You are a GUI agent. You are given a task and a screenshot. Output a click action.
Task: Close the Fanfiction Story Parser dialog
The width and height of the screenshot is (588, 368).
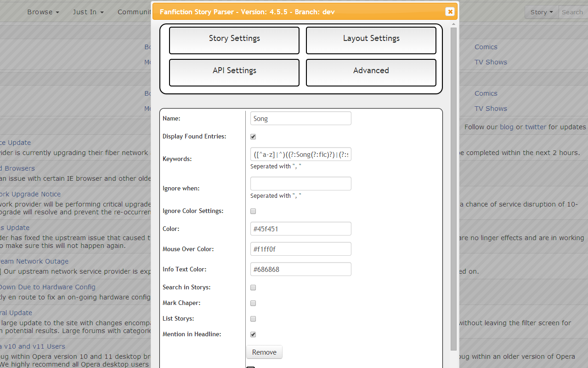pyautogui.click(x=450, y=11)
